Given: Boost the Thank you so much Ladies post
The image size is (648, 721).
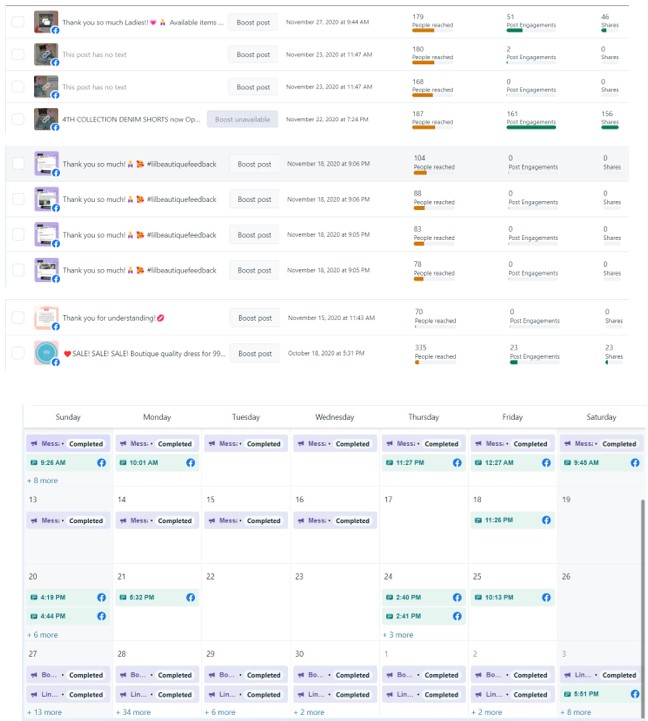Looking at the screenshot, I should click(x=253, y=22).
